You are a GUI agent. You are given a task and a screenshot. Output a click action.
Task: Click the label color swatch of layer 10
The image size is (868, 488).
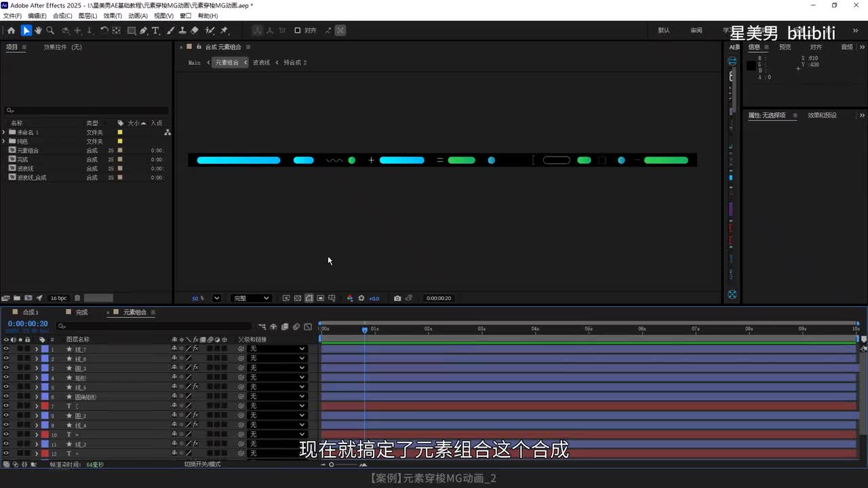point(45,434)
